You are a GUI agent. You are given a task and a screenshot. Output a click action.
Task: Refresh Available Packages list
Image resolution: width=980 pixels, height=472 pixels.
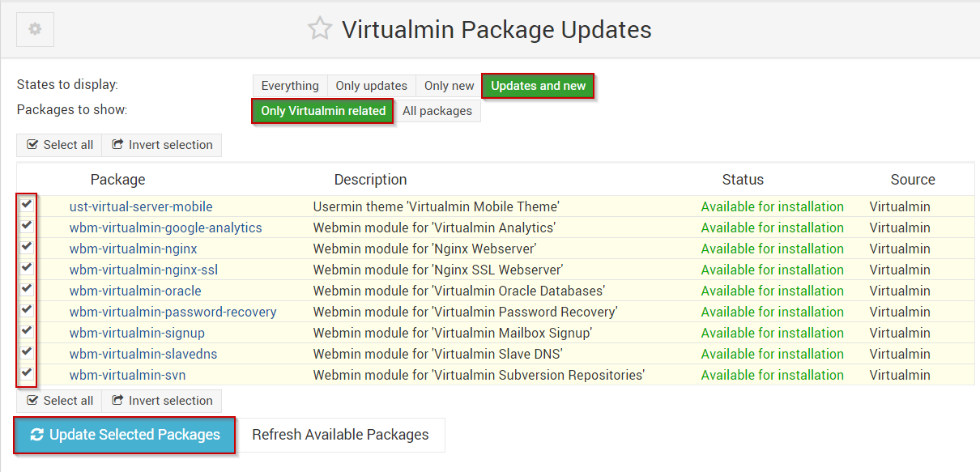340,435
